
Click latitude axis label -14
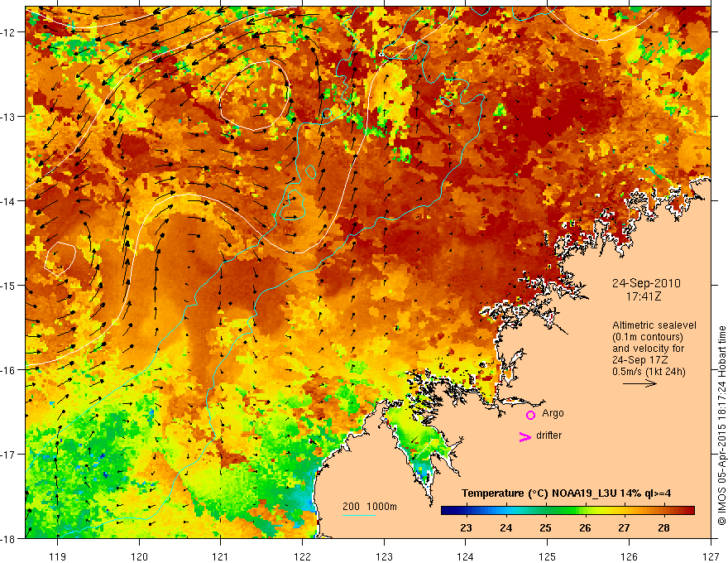point(7,201)
